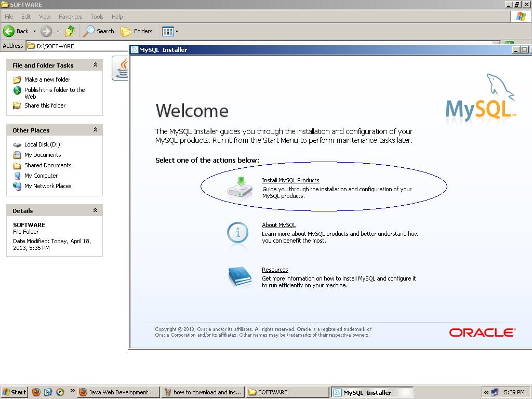Click the Resources books icon

pyautogui.click(x=240, y=277)
